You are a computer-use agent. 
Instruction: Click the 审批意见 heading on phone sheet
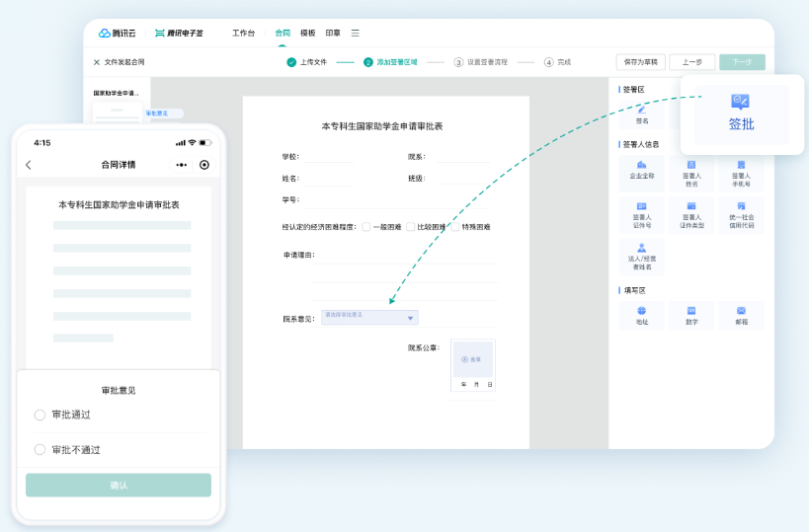click(x=119, y=390)
